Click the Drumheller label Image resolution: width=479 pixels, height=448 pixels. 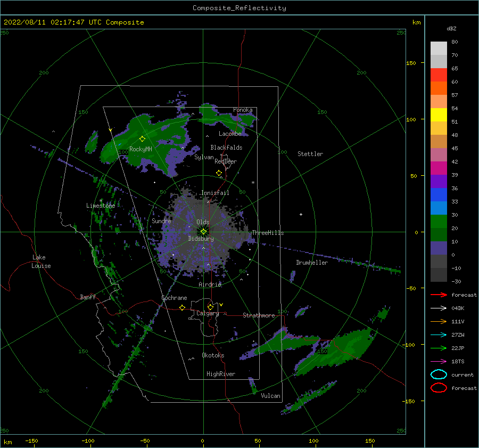point(312,263)
